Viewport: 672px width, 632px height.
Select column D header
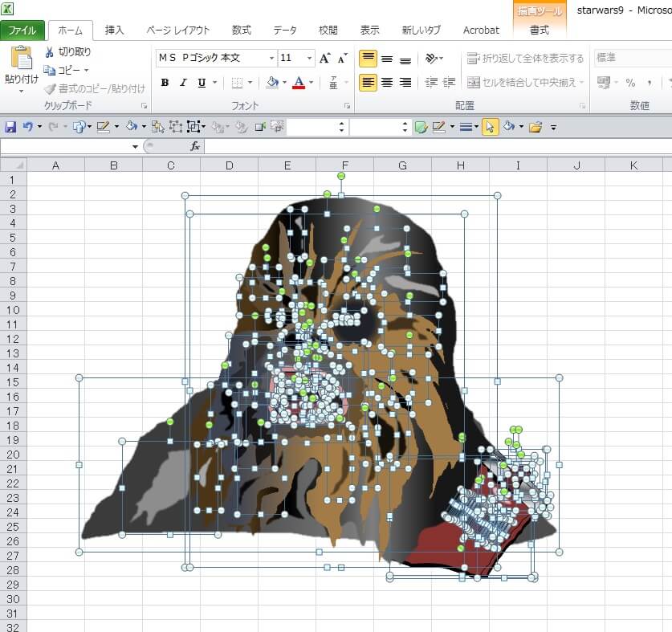click(230, 165)
